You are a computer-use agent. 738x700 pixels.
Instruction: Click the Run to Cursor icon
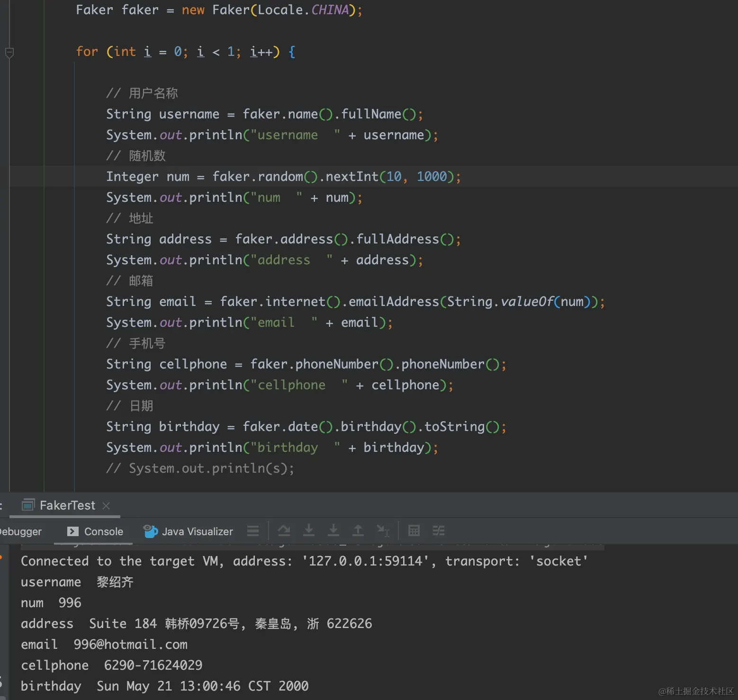[x=383, y=531]
